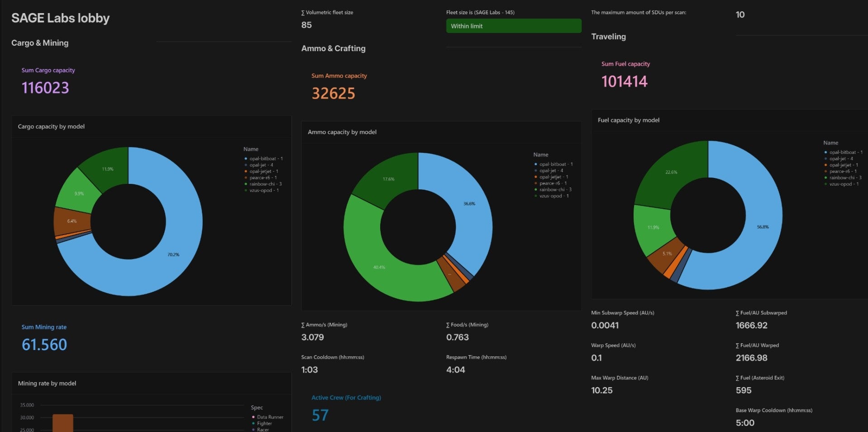Toggle 'opal-bitboat - 1' in Cargo chart legend
868x432 pixels.
(264, 159)
